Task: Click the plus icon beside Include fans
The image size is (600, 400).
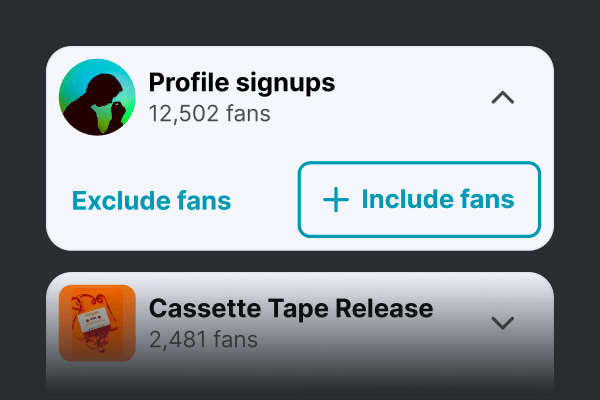Action: (x=336, y=200)
